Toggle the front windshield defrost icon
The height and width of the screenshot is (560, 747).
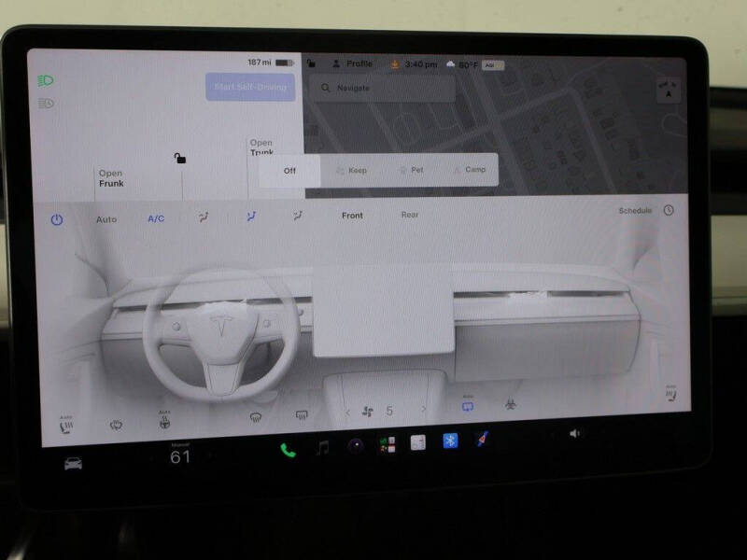pyautogui.click(x=256, y=417)
